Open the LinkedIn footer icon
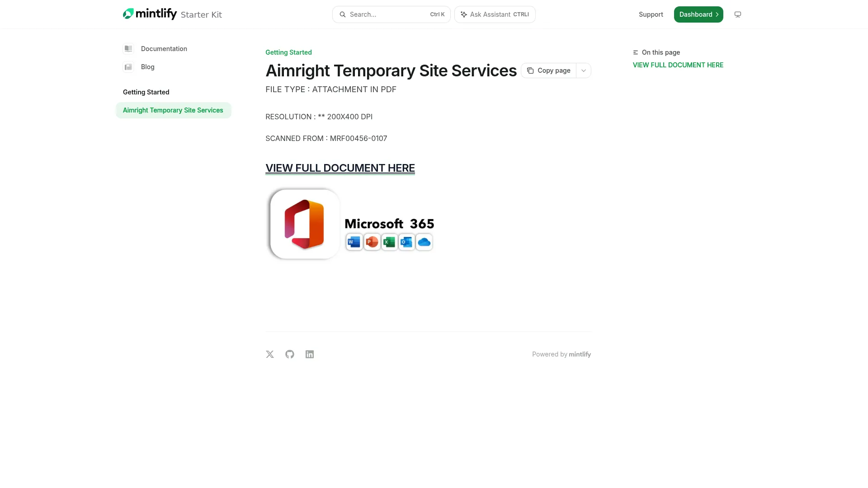868x488 pixels. (x=310, y=354)
